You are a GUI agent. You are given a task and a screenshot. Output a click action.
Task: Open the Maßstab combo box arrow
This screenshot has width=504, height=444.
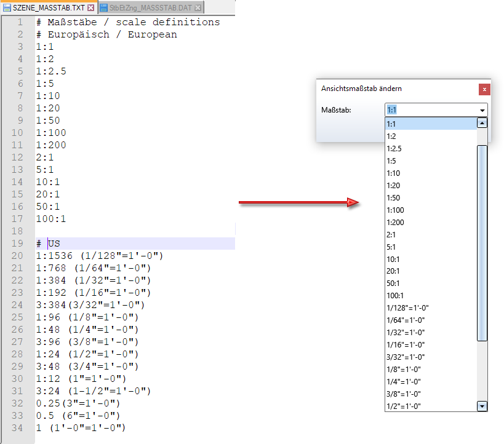coord(482,110)
